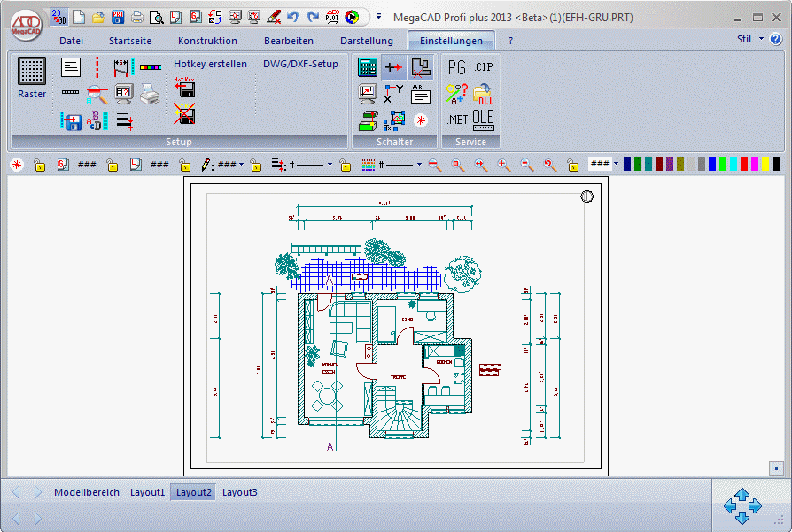Pick the navy blue color swatch
This screenshot has width=792, height=532.
(x=627, y=164)
